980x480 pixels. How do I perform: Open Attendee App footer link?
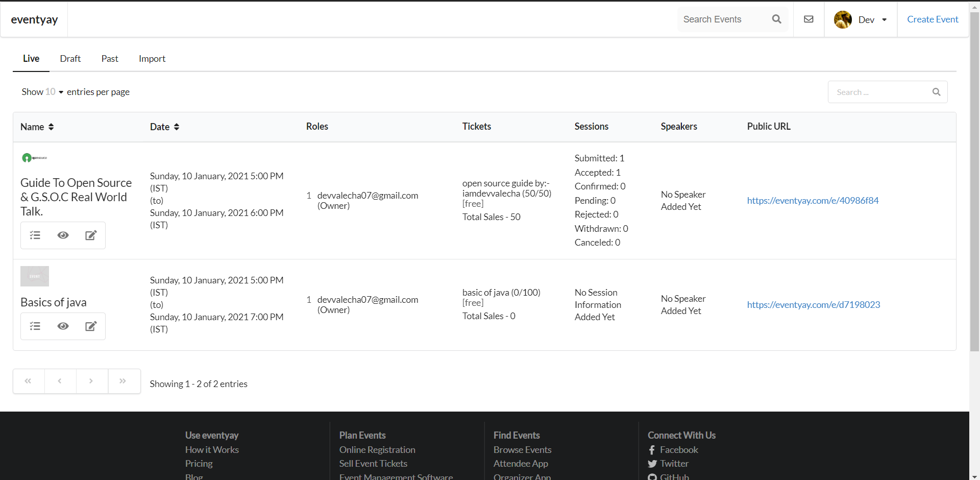[521, 464]
